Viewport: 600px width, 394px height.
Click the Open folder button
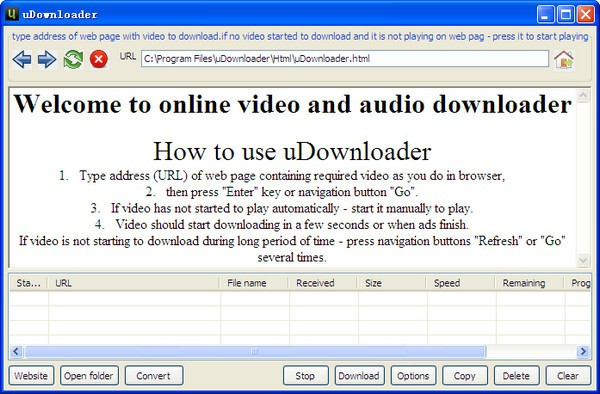point(89,375)
